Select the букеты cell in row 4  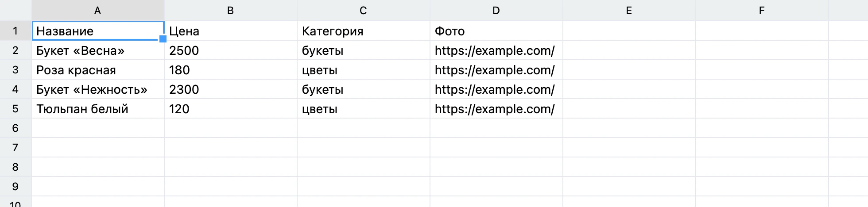click(x=364, y=89)
